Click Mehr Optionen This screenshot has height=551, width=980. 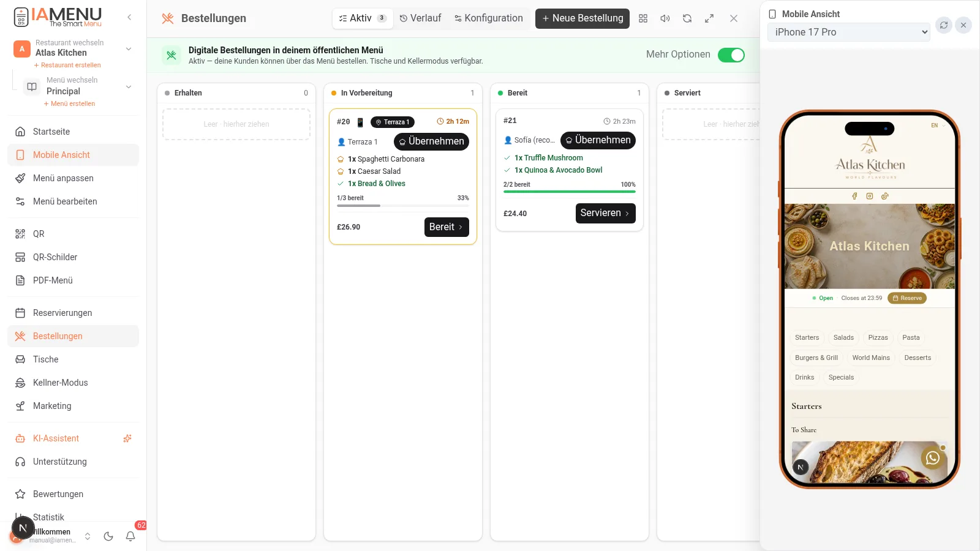pos(678,54)
